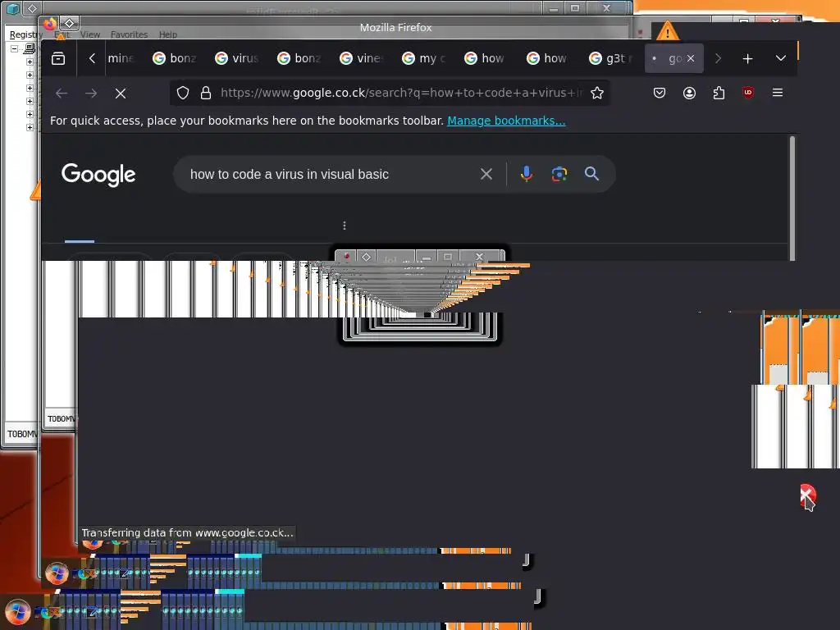Open the Firefox hamburger application menu

(778, 93)
